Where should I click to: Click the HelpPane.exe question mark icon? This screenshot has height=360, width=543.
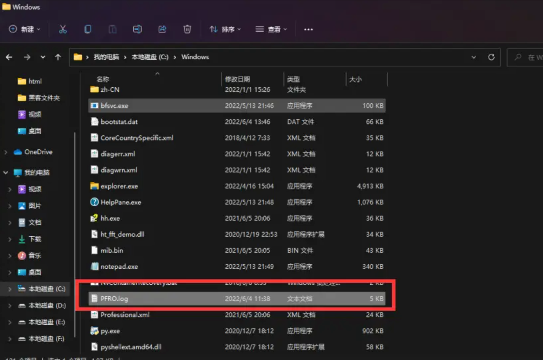(94, 202)
